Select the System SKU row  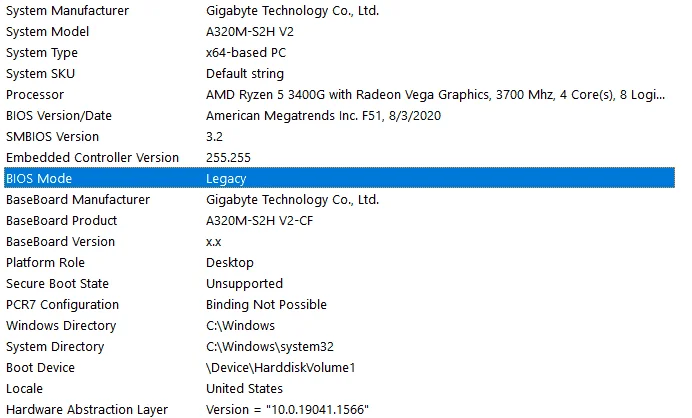point(339,74)
